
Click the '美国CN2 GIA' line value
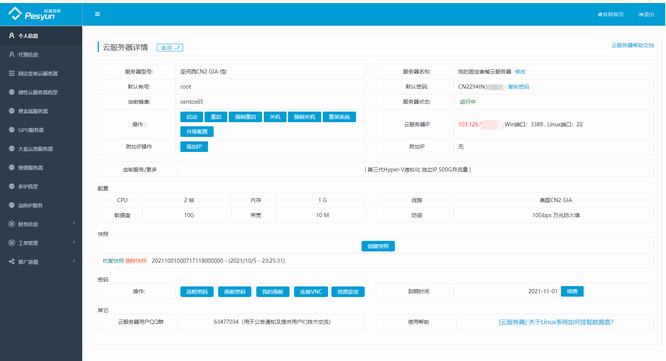556,200
